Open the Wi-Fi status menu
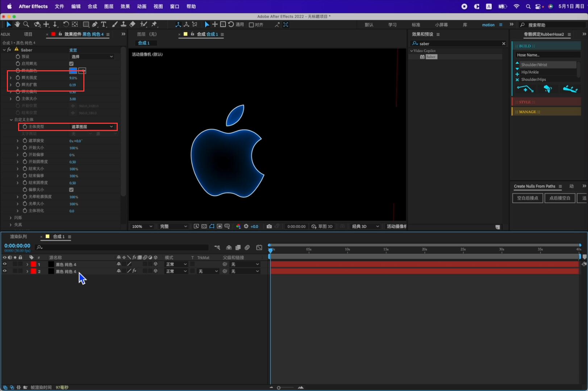Image resolution: width=588 pixels, height=391 pixels. [517, 7]
